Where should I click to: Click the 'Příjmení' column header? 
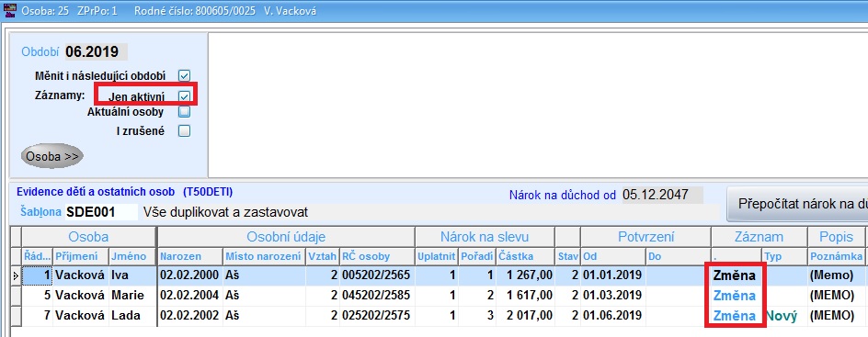[80, 256]
